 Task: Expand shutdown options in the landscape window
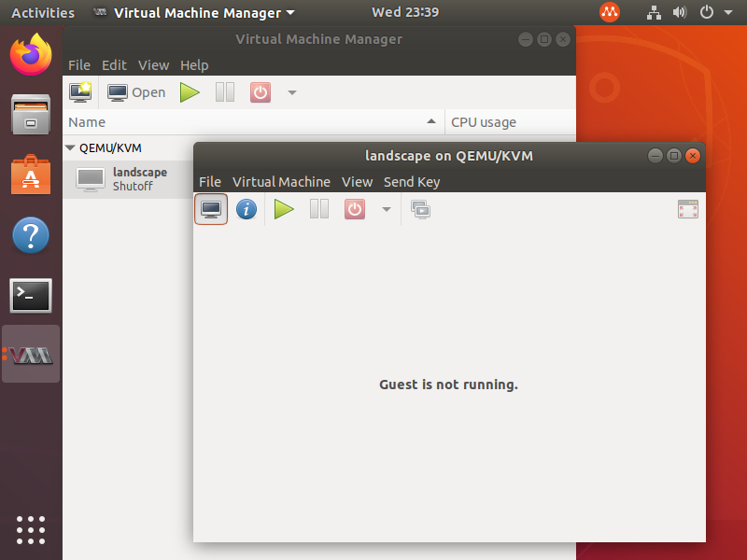387,209
